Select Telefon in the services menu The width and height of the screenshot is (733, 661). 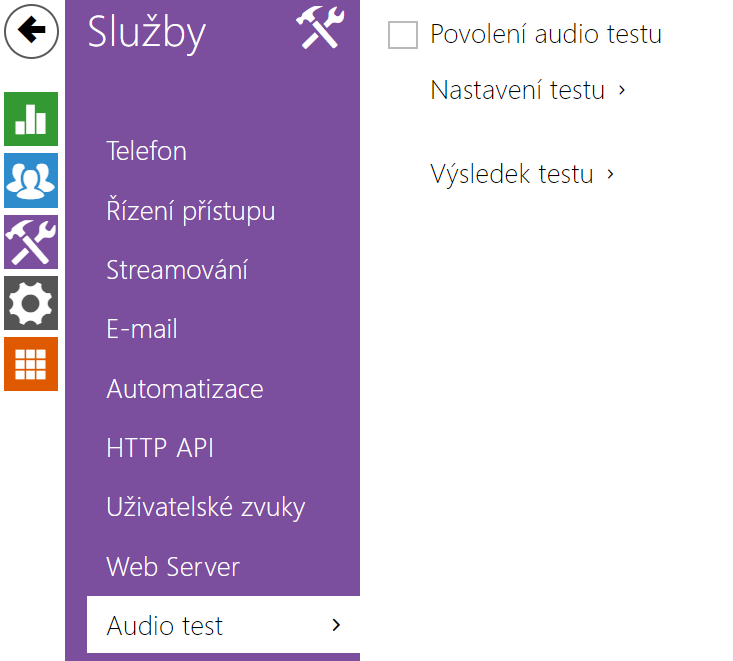click(146, 151)
